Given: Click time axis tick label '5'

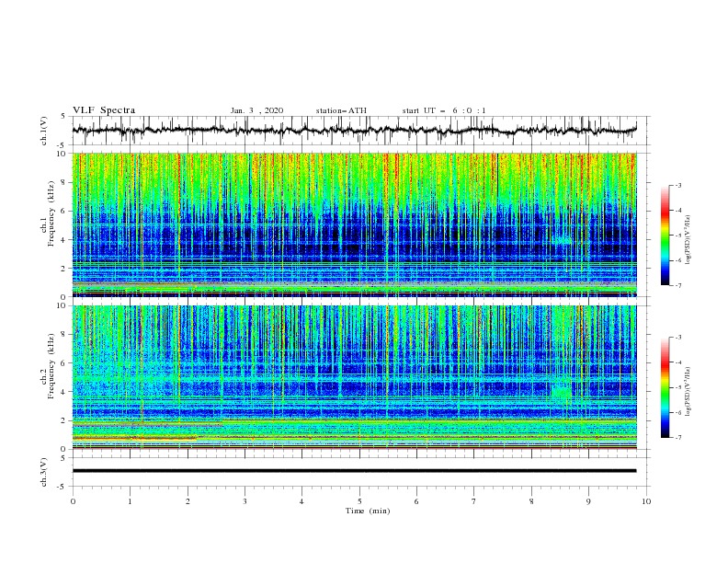Looking at the screenshot, I should [x=359, y=501].
